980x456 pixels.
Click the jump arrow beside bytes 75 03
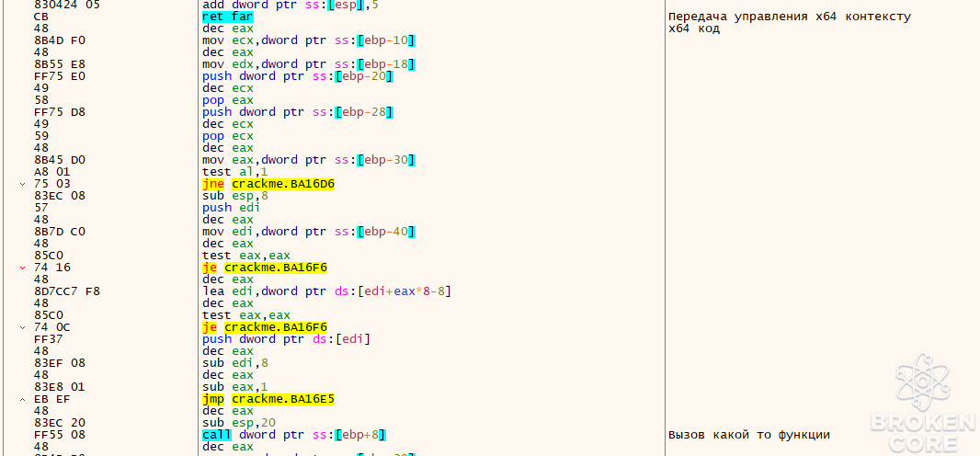24,184
